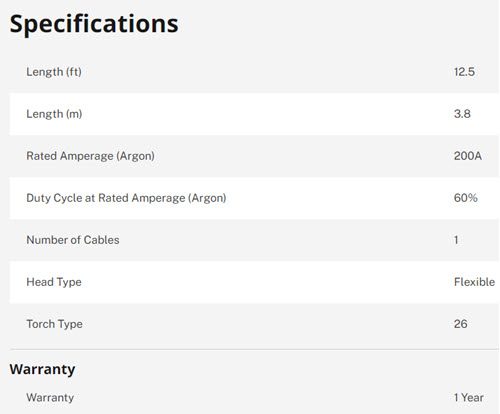The image size is (500, 414).
Task: Select the Length (m) row label
Action: coord(54,114)
